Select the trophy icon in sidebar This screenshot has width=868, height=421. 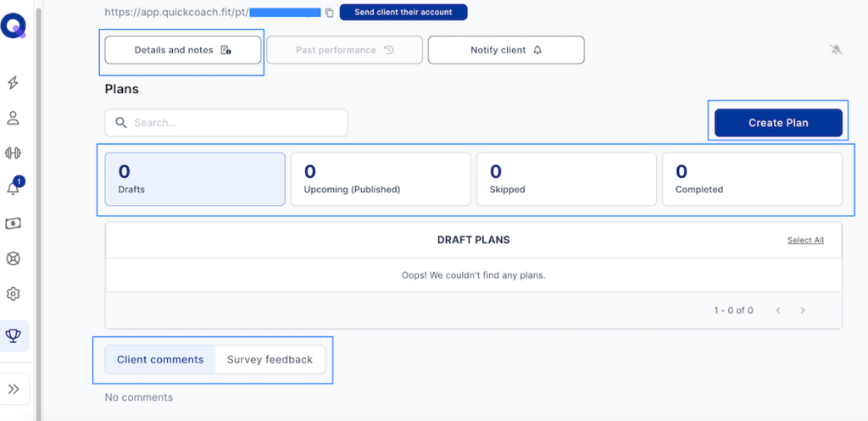pyautogui.click(x=13, y=335)
